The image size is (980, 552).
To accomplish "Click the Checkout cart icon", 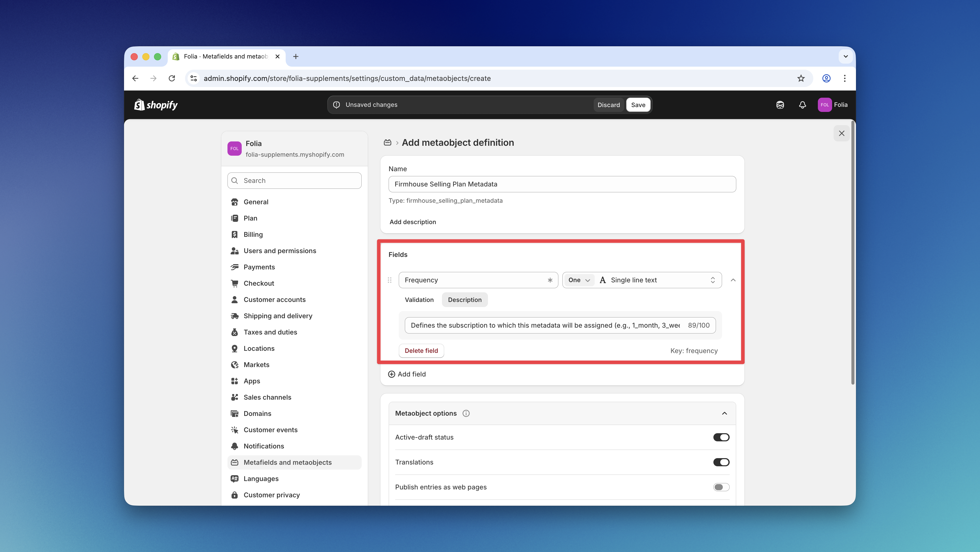I will pos(234,283).
